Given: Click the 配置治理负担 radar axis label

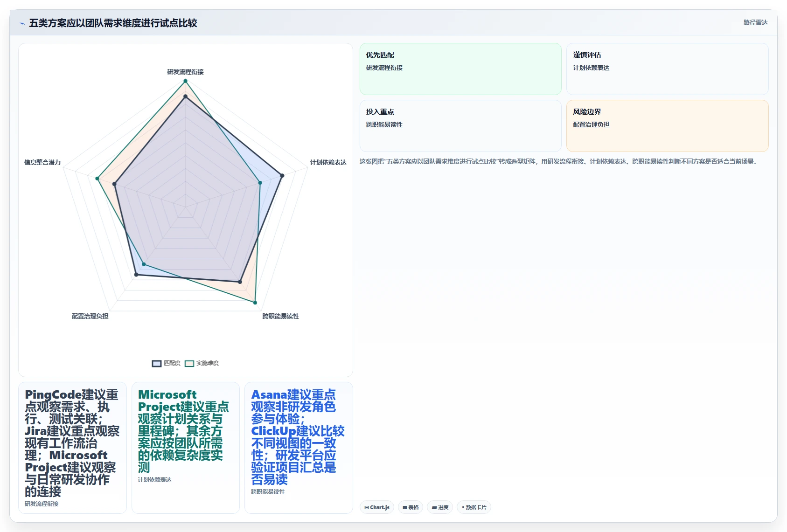Looking at the screenshot, I should pos(90,316).
